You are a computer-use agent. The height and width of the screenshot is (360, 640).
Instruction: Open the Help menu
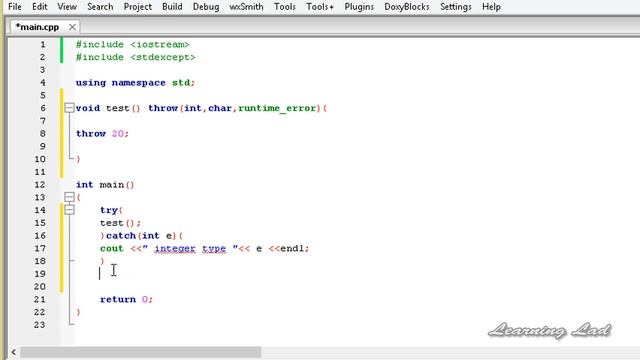(x=491, y=7)
